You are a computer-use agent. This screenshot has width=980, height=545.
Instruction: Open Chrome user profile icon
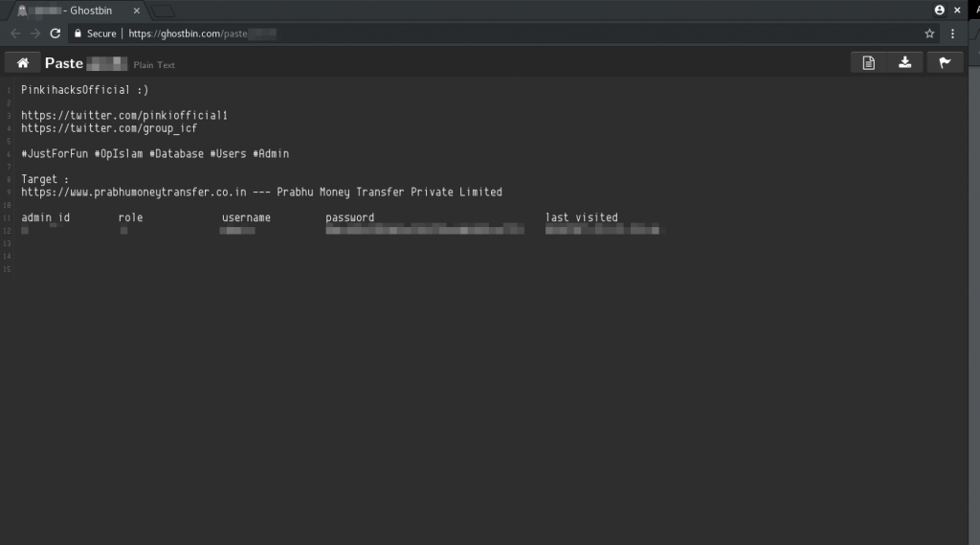click(x=939, y=10)
